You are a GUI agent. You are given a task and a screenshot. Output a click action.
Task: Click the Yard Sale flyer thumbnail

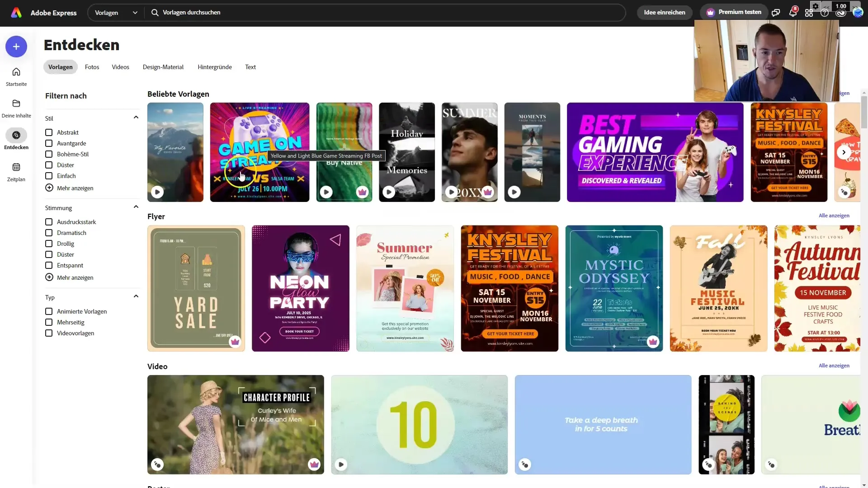pos(196,288)
